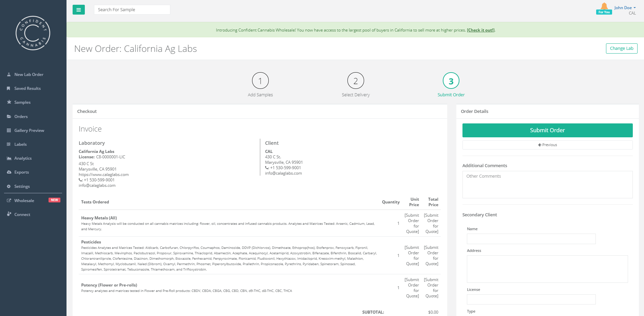
Task: Open New Lab Order in the sidebar
Action: 29,75
